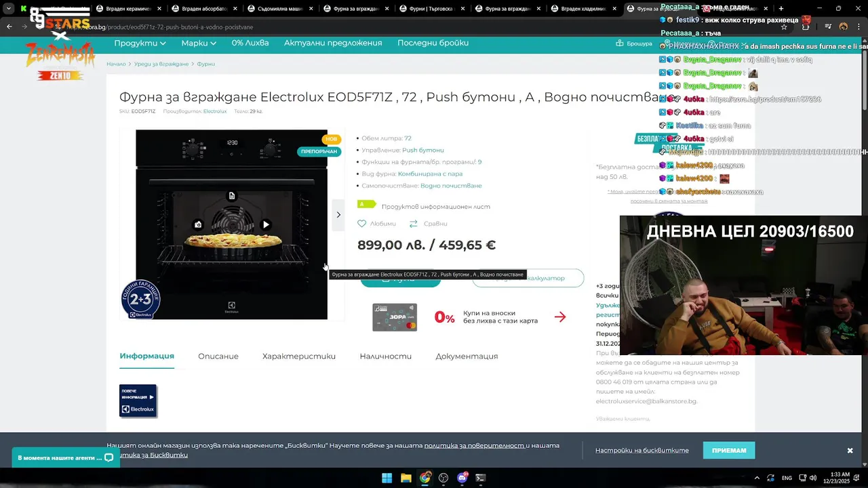Open a new browser tab
The width and height of the screenshot is (868, 488).
point(781,9)
